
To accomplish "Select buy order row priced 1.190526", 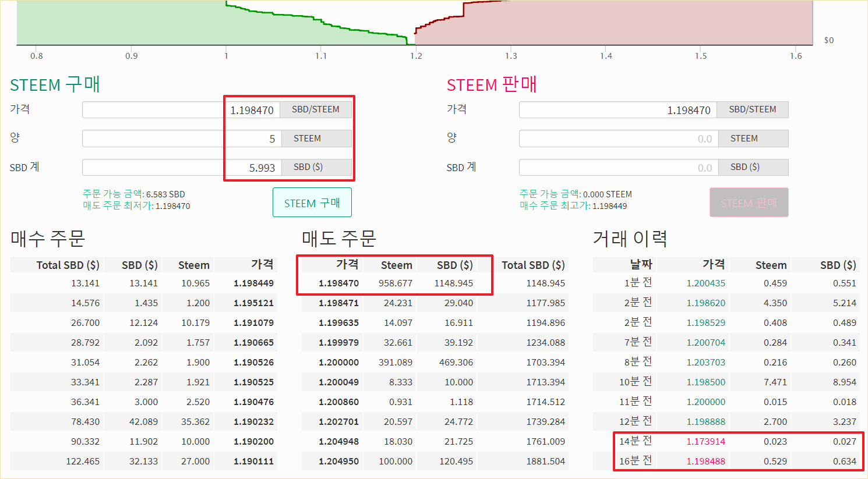I will click(143, 363).
